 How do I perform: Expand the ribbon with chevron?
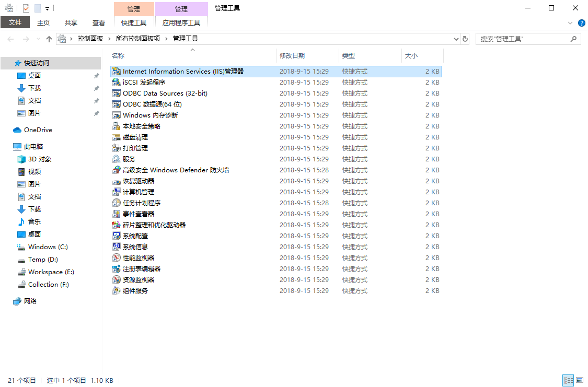[570, 23]
